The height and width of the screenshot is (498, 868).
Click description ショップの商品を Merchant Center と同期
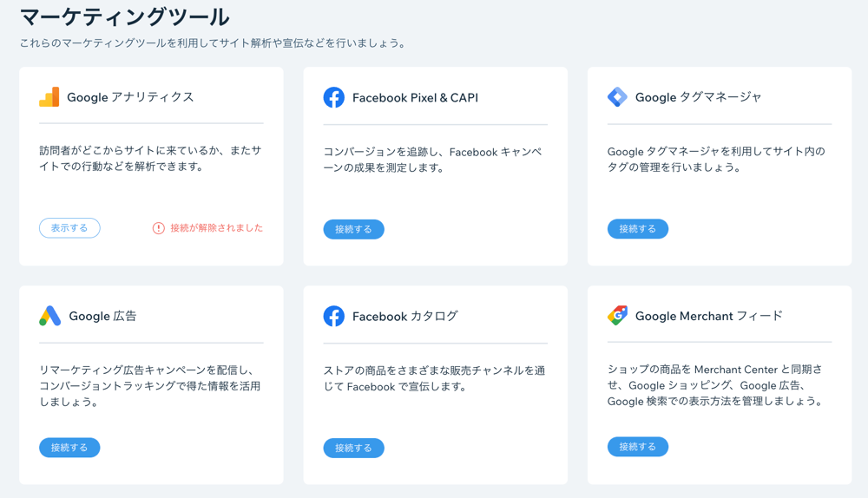[715, 385]
